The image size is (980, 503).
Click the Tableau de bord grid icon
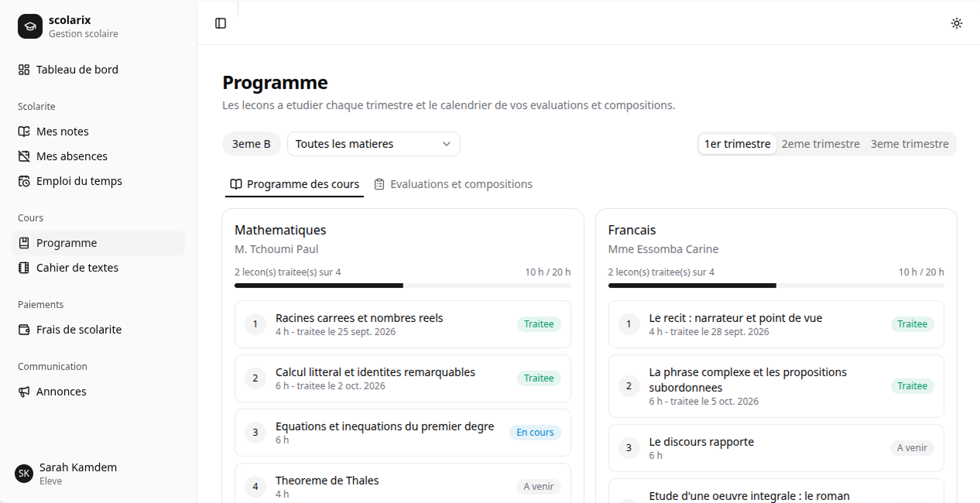(24, 70)
